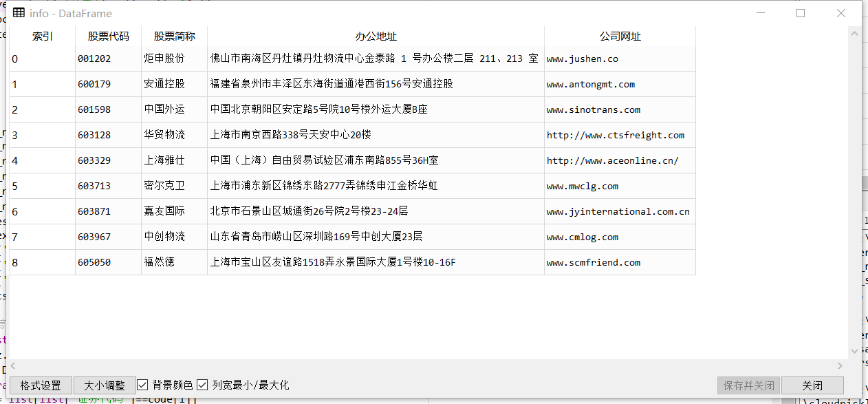Click the 大小调整 button

tap(105, 385)
